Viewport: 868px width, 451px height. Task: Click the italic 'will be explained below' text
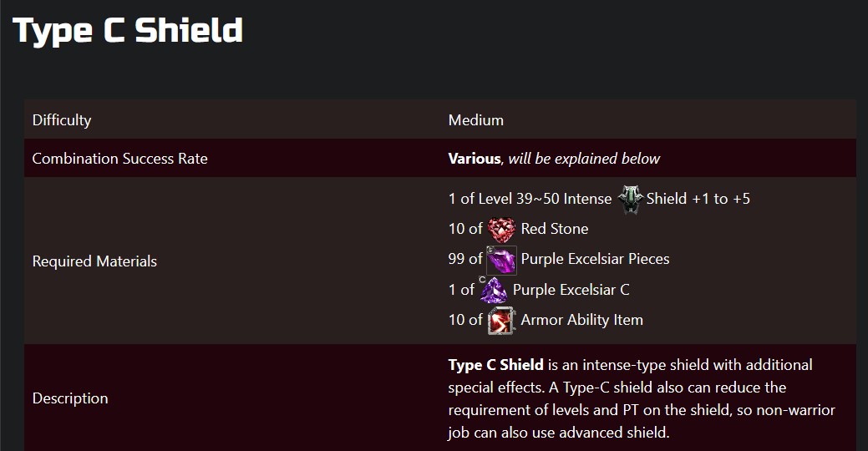pyautogui.click(x=584, y=159)
